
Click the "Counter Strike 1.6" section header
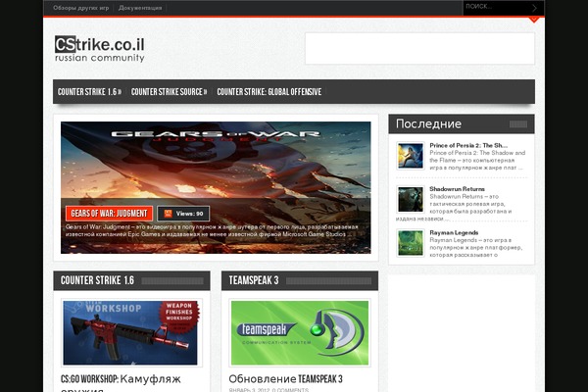(x=131, y=280)
